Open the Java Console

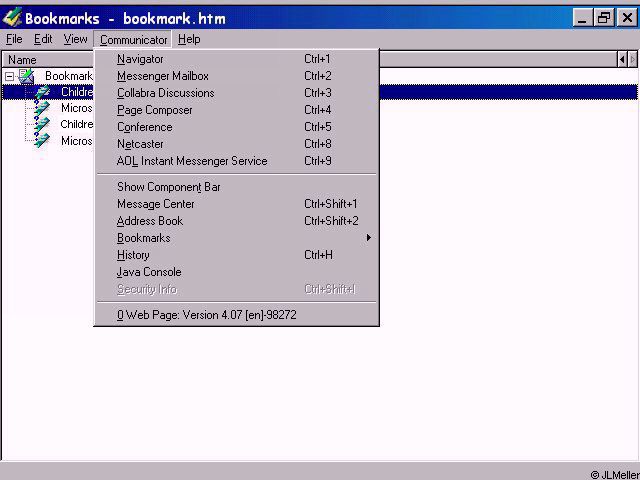point(236,272)
